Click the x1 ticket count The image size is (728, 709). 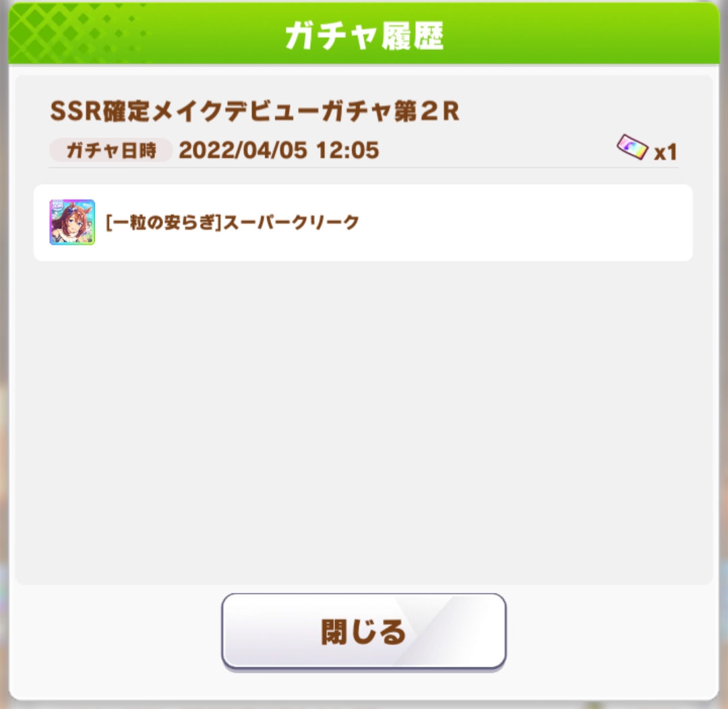[x=665, y=152]
